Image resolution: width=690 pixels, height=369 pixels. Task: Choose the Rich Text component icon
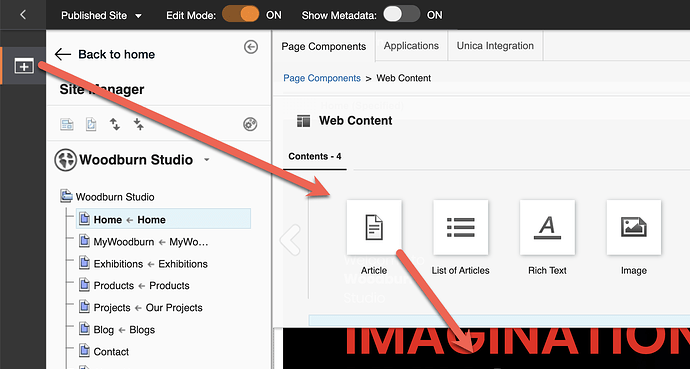[547, 227]
